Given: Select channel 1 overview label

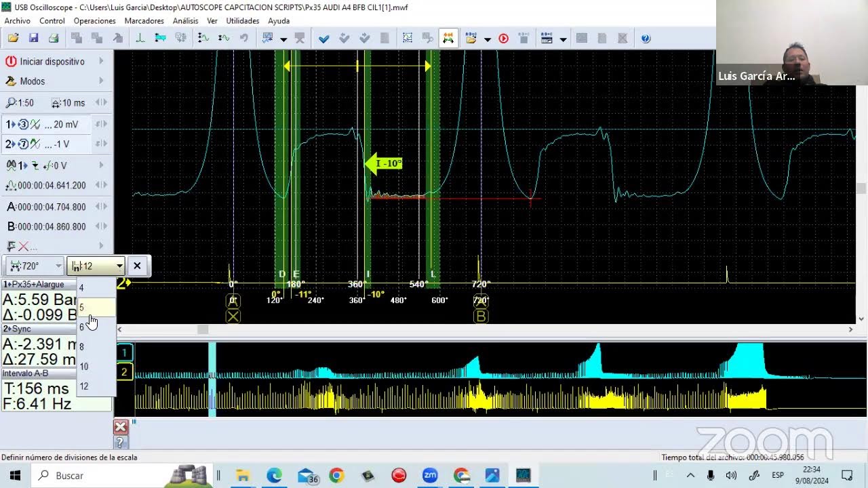Looking at the screenshot, I should pos(124,352).
